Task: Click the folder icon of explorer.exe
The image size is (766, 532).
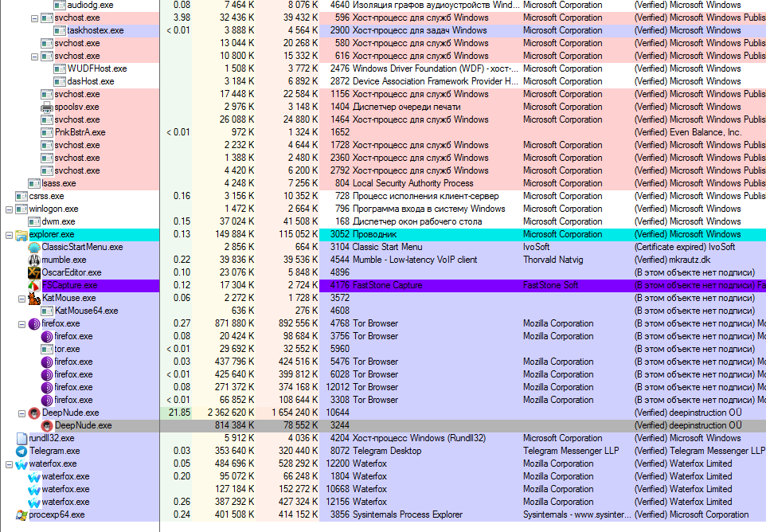Action: click(x=21, y=234)
